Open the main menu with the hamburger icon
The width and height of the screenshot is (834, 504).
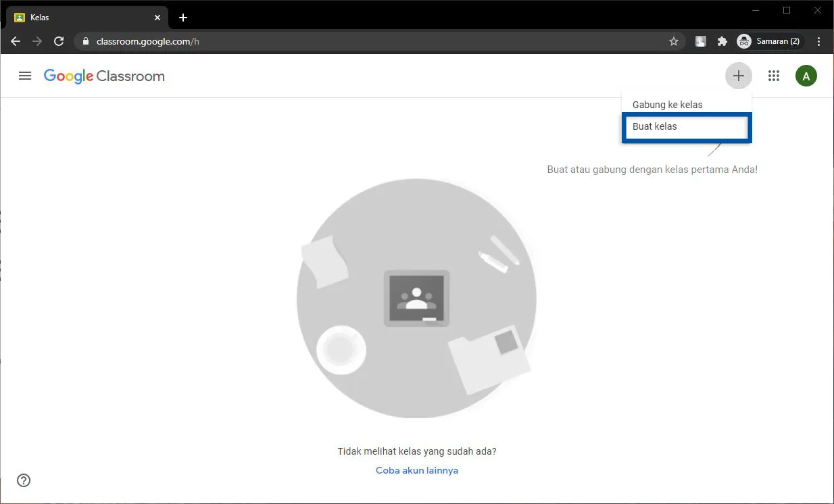25,76
